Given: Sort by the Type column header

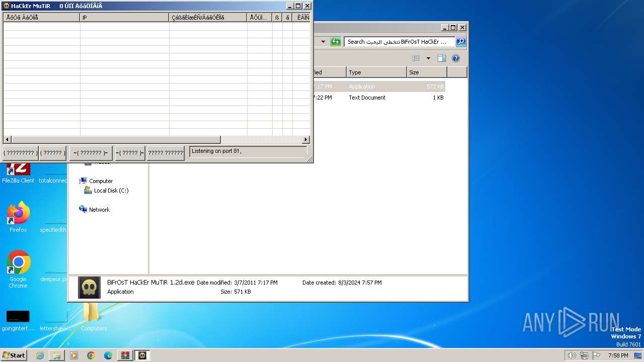Looking at the screenshot, I should pyautogui.click(x=376, y=72).
